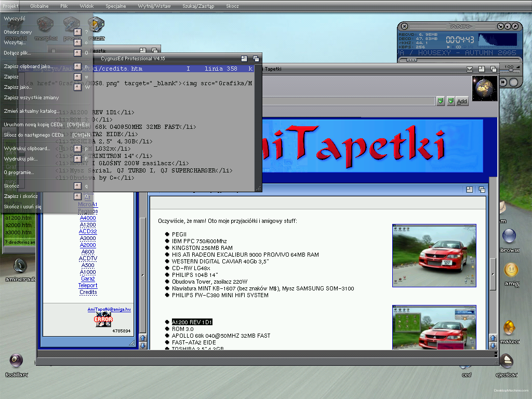The image size is (532, 399).
Task: Open the Projekt menu in the menu bar
Action: pos(10,6)
